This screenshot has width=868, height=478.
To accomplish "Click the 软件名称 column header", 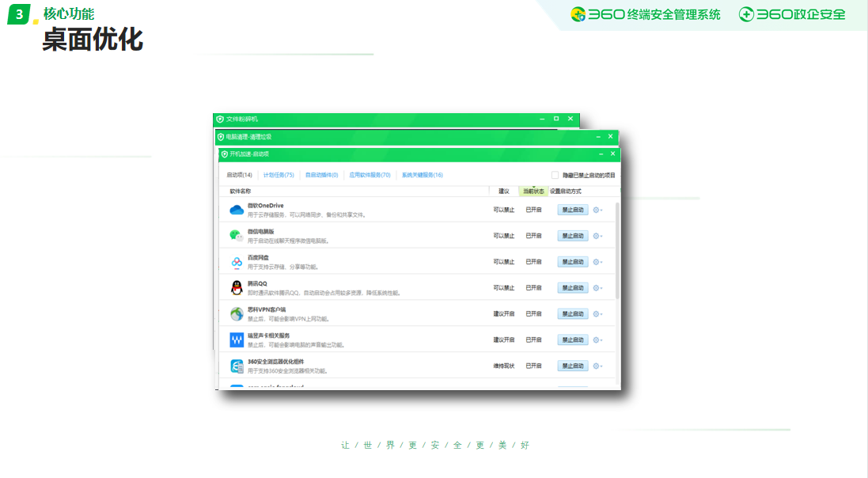I will (x=241, y=191).
